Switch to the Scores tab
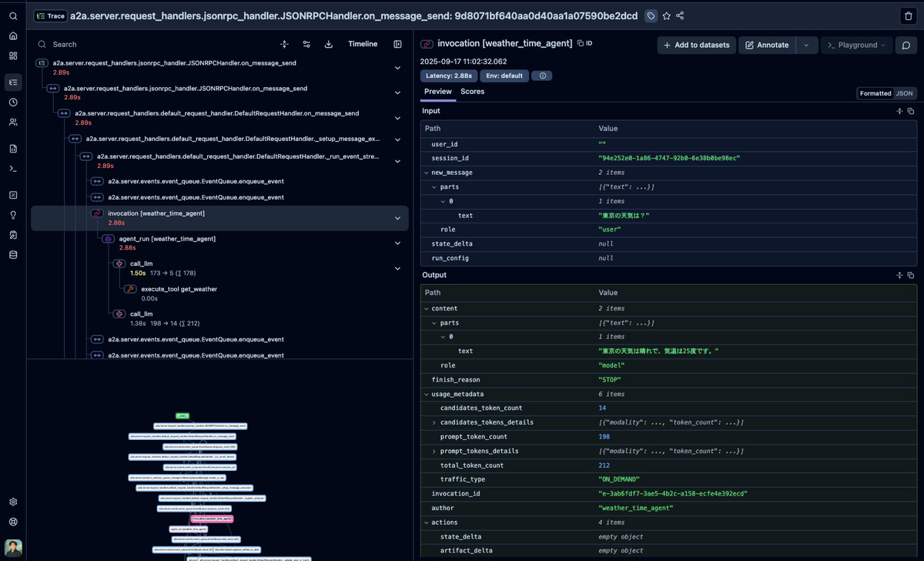924x561 pixels. tap(472, 92)
